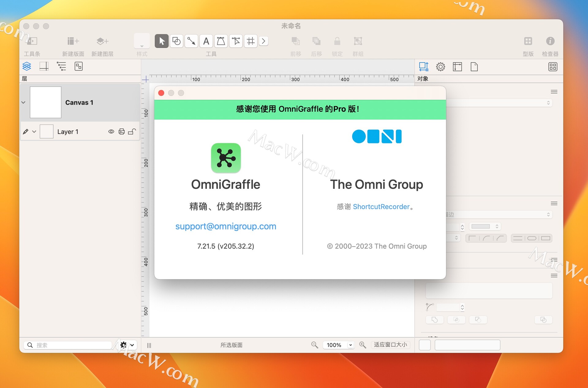Screen dimensions: 588x388
Task: Click the stroke color swatch
Action: pyautogui.click(x=481, y=226)
